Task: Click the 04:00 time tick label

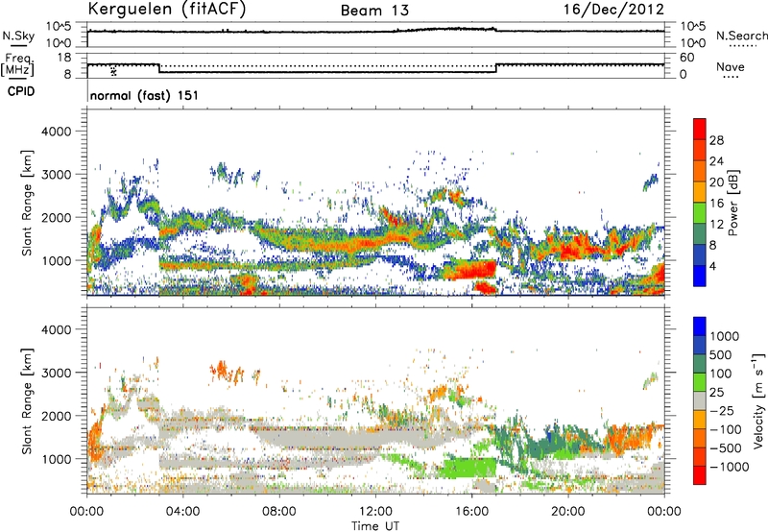Action: (x=182, y=512)
